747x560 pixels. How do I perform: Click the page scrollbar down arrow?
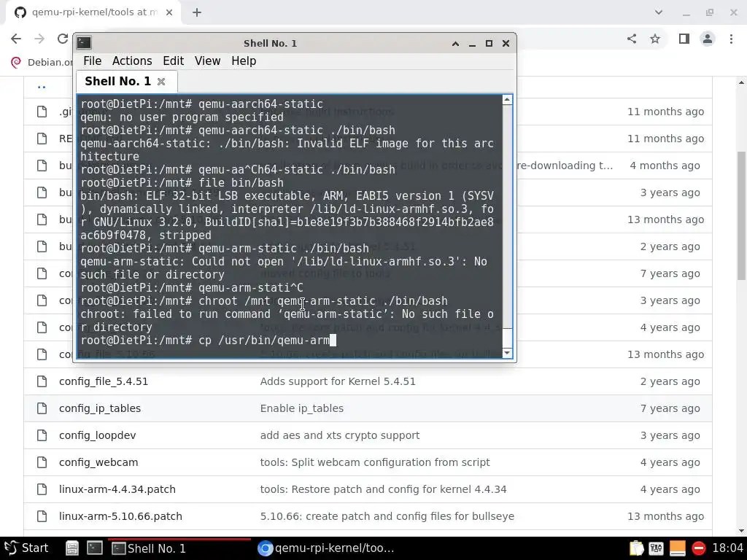741,531
